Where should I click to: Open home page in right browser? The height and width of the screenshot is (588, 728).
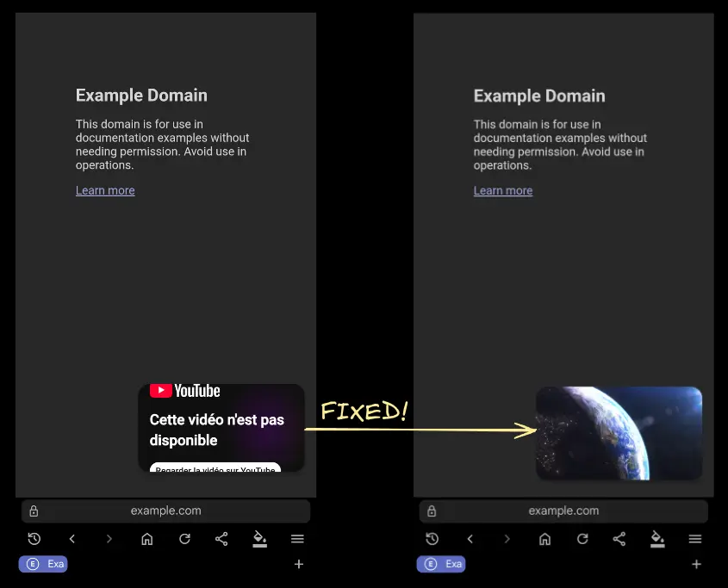tap(545, 539)
